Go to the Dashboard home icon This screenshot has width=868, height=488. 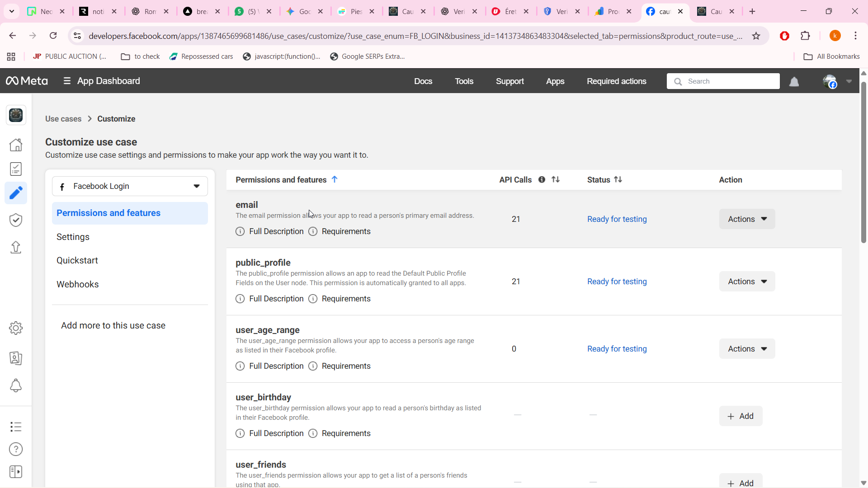[16, 145]
